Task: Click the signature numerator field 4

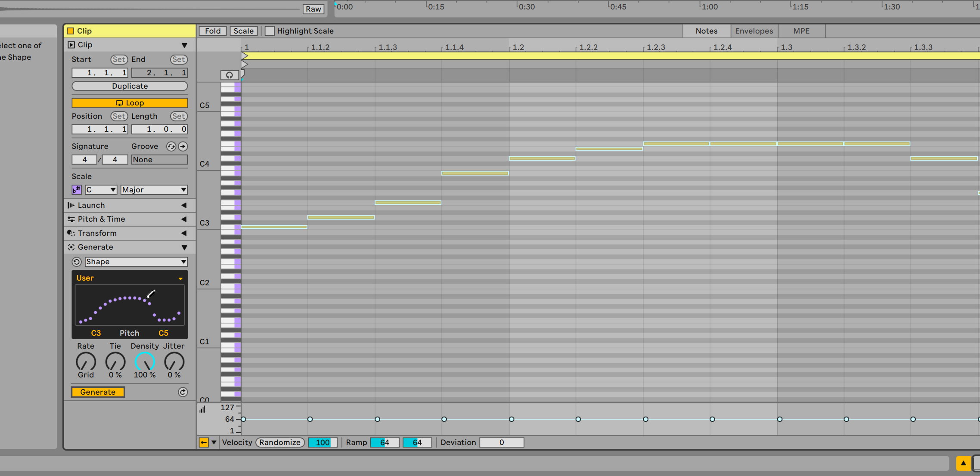Action: 84,160
